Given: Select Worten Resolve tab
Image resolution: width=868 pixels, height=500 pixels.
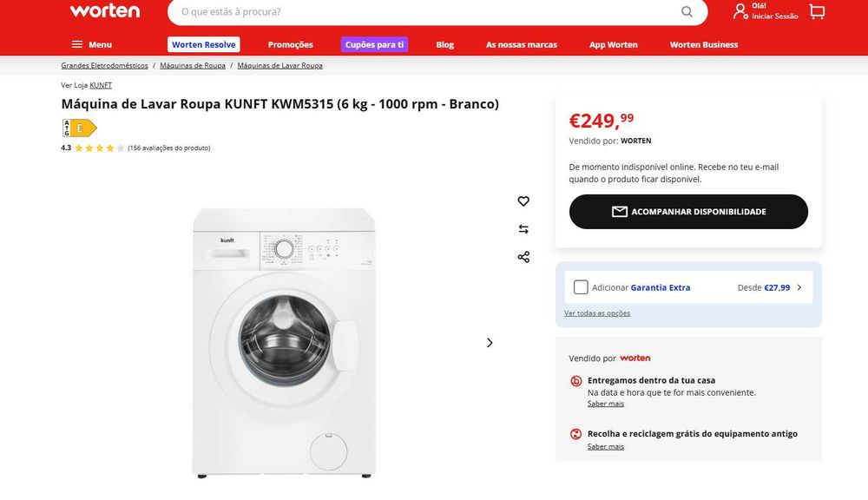Looking at the screenshot, I should tap(203, 44).
